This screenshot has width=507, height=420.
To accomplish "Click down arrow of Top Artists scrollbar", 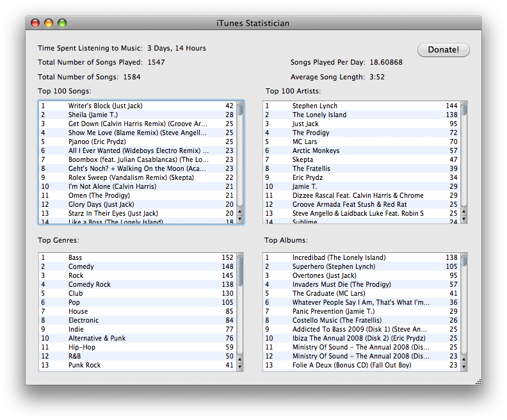I will 463,219.
